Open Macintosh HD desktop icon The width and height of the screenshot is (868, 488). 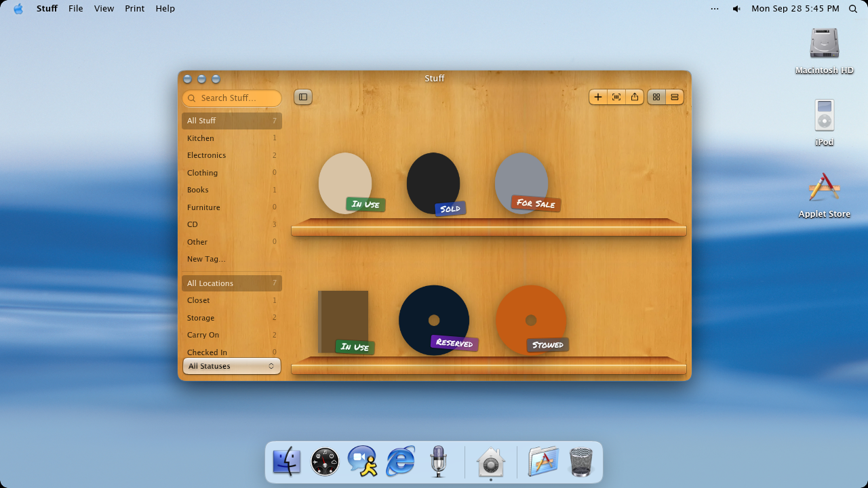(x=825, y=51)
